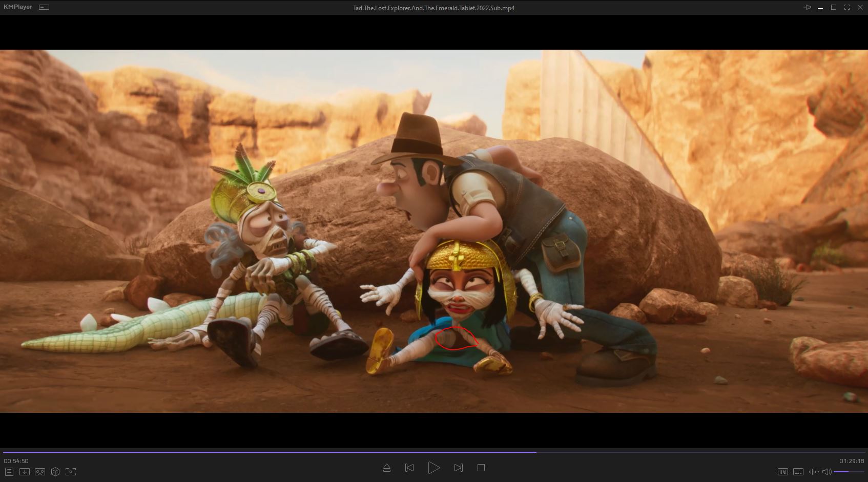Click the screen capture focus icon
The width and height of the screenshot is (868, 482).
pos(71,472)
